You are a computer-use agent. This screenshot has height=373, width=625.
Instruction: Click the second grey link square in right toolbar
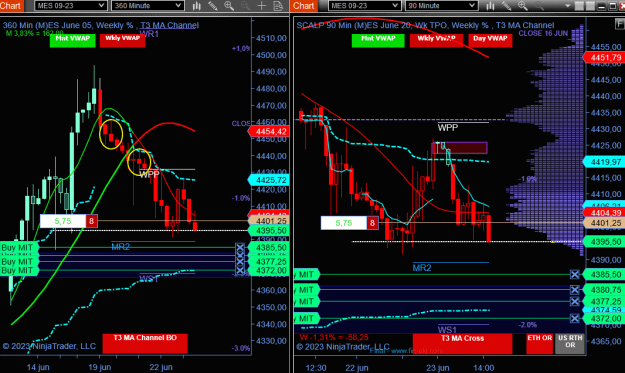[x=590, y=6]
